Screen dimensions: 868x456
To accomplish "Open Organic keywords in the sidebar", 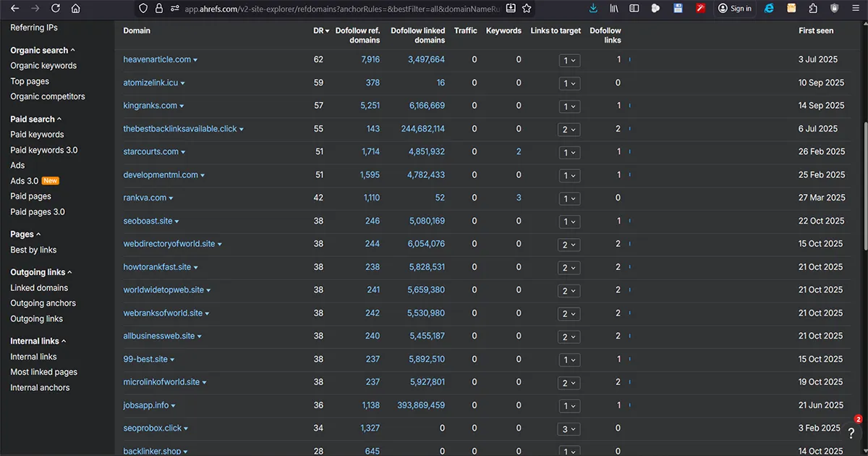I will coord(43,66).
